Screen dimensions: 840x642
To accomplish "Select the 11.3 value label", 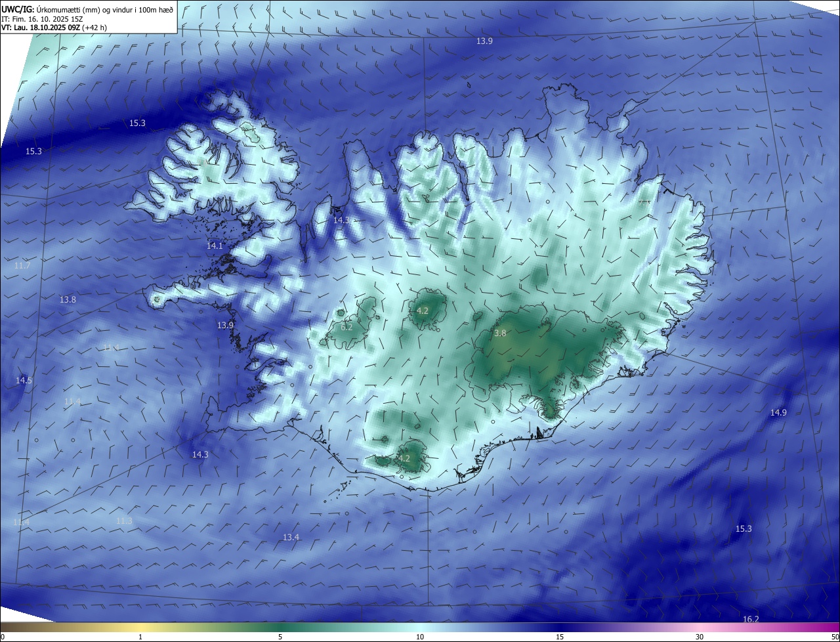I will click(124, 521).
